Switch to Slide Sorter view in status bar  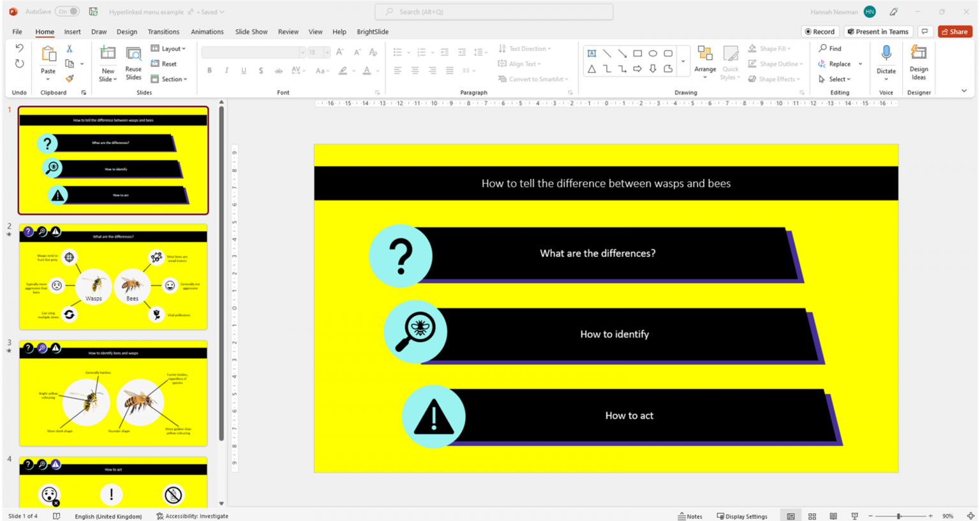click(x=812, y=516)
